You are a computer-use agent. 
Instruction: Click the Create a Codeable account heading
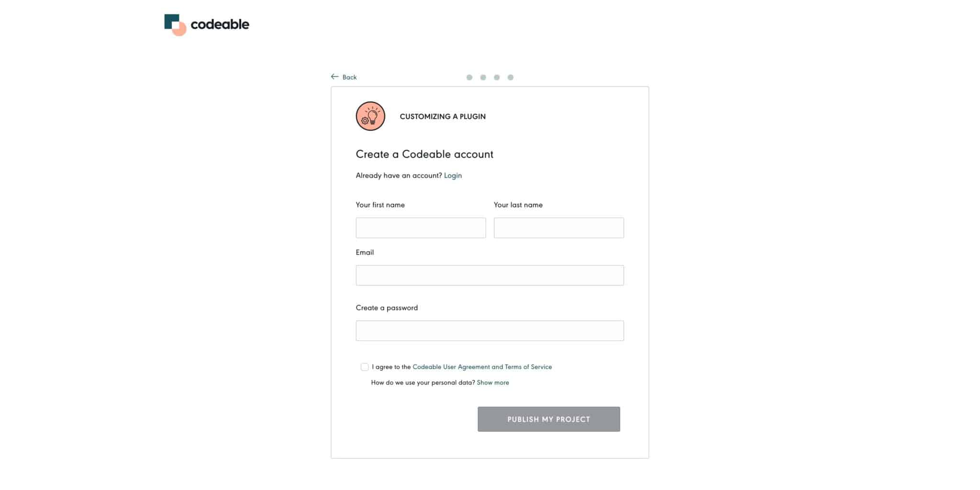(x=424, y=154)
